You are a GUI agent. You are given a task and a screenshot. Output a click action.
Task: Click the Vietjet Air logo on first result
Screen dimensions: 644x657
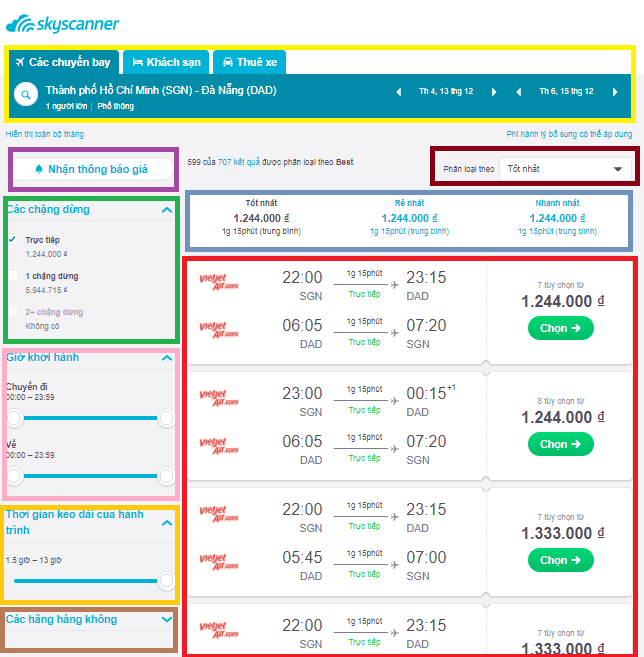[x=219, y=282]
